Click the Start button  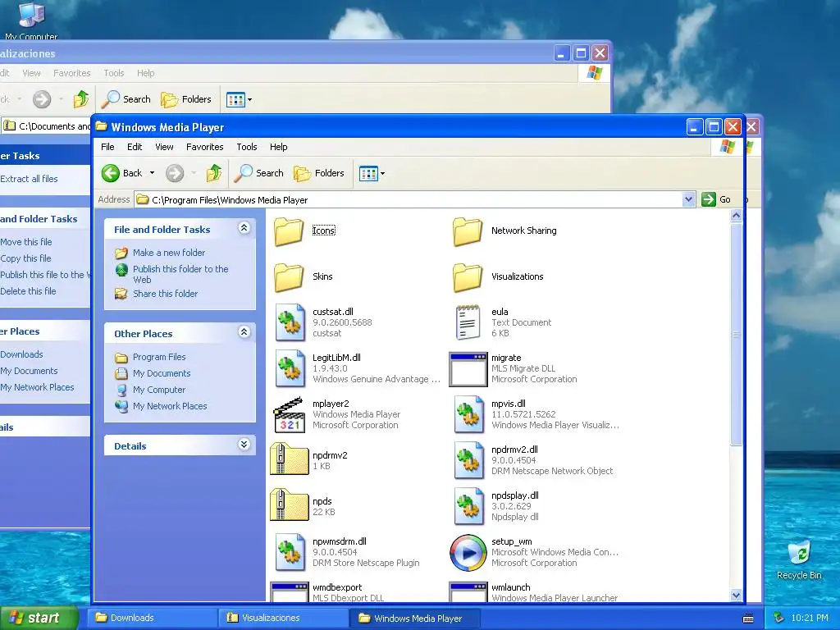click(x=39, y=618)
